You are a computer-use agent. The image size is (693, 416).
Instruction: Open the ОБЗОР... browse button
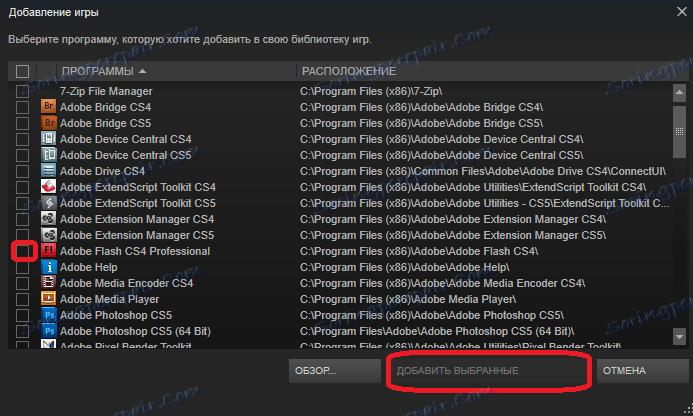point(335,370)
